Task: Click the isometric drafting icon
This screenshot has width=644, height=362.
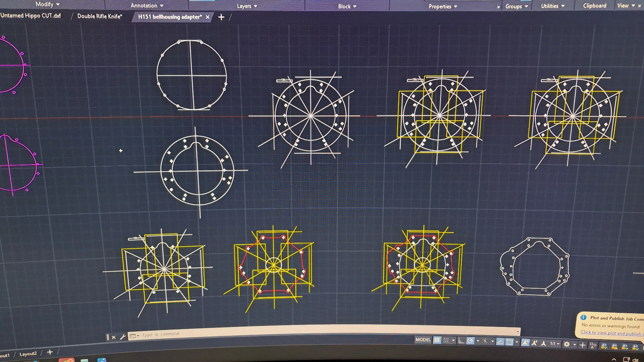Action: pos(485,341)
